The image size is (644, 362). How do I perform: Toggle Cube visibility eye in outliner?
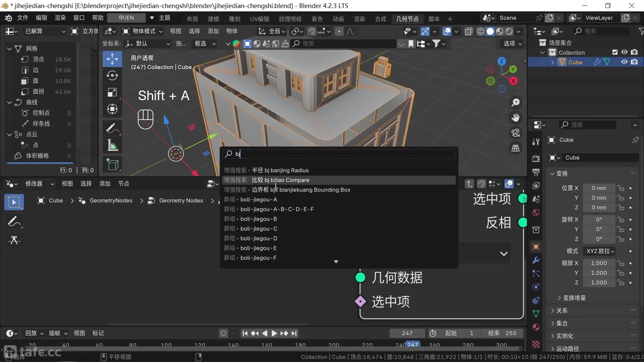point(624,62)
